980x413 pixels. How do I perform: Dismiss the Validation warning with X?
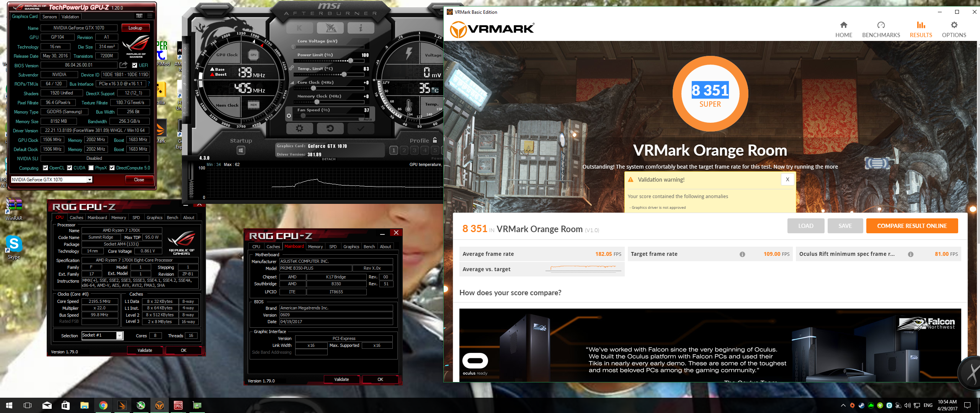pyautogui.click(x=787, y=179)
